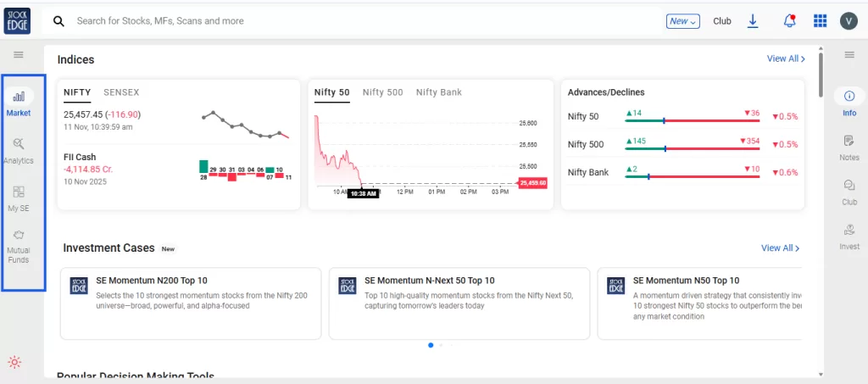Click the page vertical scrollbar
Viewport: 868px width, 384px height.
(x=821, y=75)
